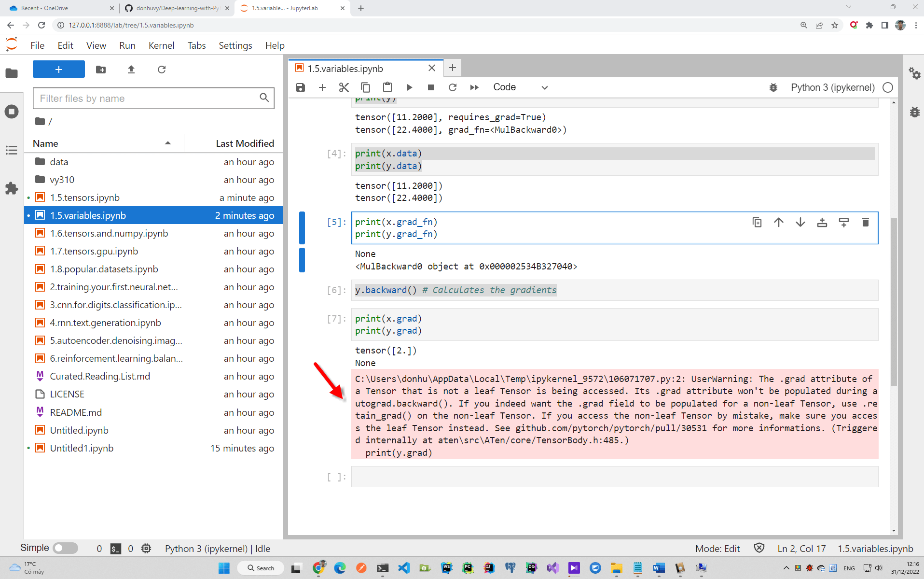Select 1.5.tensors.ipynb in file list
924x579 pixels.
click(x=153, y=198)
